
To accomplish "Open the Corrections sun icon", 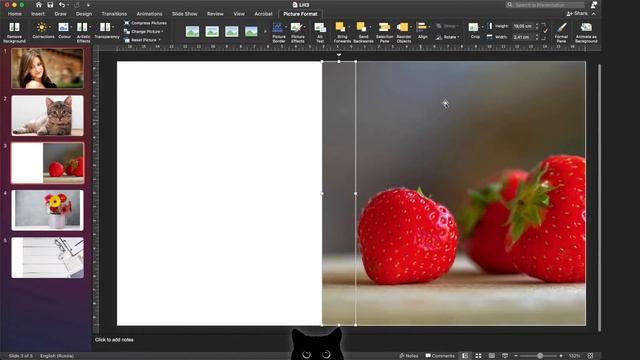I will click(x=41, y=27).
